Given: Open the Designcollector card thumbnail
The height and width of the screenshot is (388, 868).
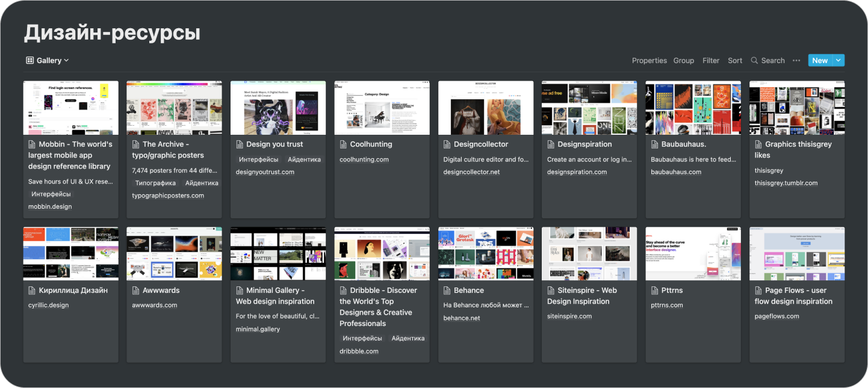Looking at the screenshot, I should [486, 108].
